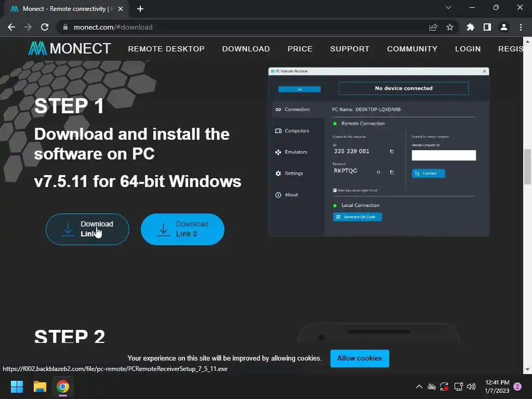Open the Chrome three-dot menu
The height and width of the screenshot is (399, 532).
521,27
